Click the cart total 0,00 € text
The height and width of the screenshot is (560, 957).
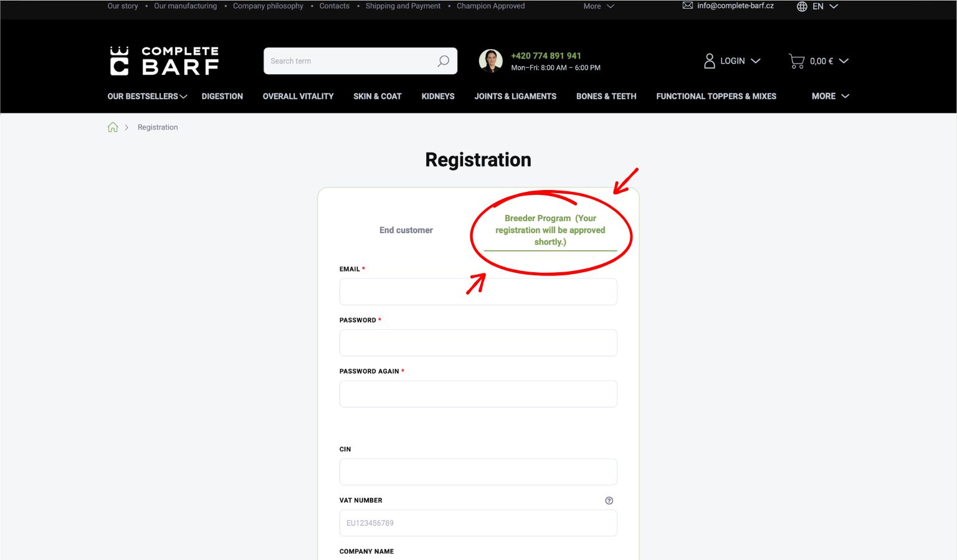(x=821, y=61)
